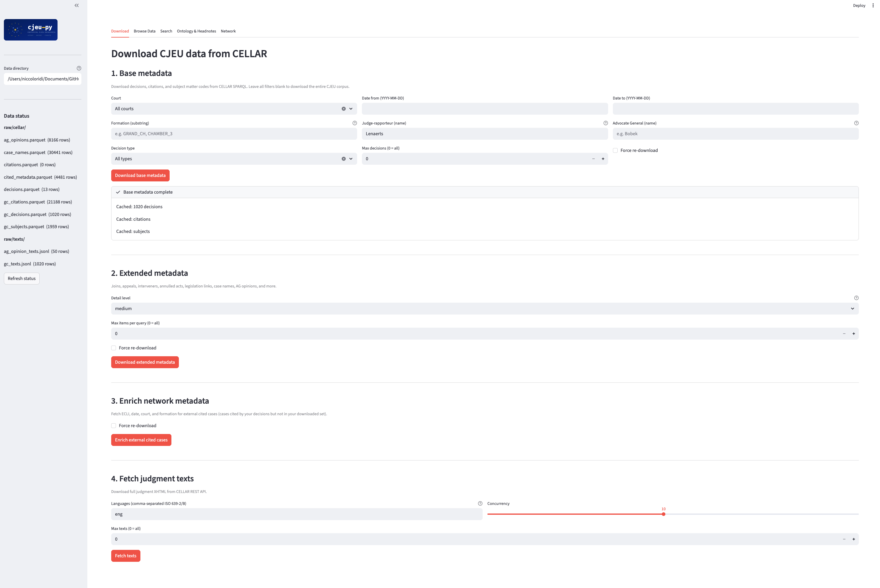Click the Judge-rapporteur help icon

[605, 123]
